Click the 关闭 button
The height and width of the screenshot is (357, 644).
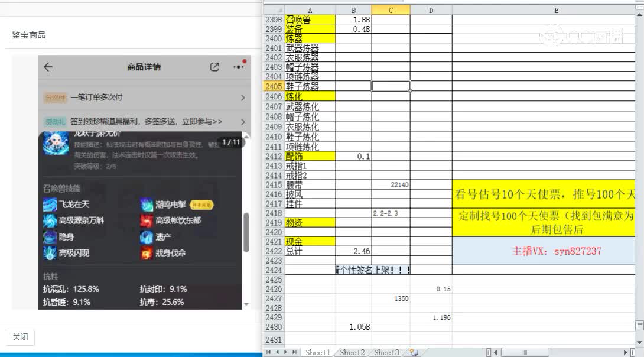pos(20,337)
